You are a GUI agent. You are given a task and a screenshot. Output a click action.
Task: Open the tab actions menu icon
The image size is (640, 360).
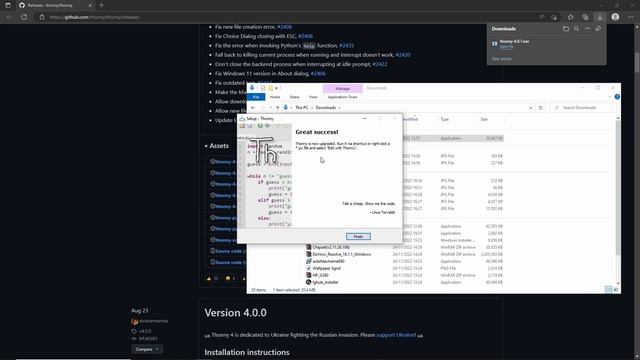(8, 5)
